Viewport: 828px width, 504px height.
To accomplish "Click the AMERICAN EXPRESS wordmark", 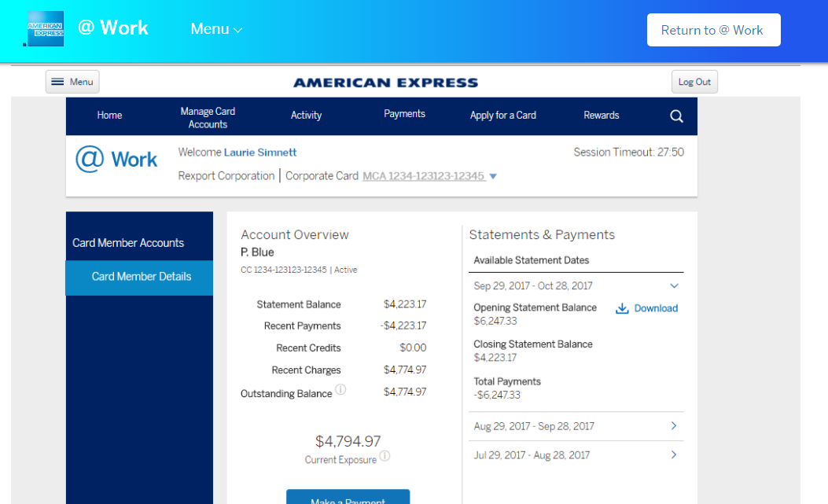I will click(385, 83).
